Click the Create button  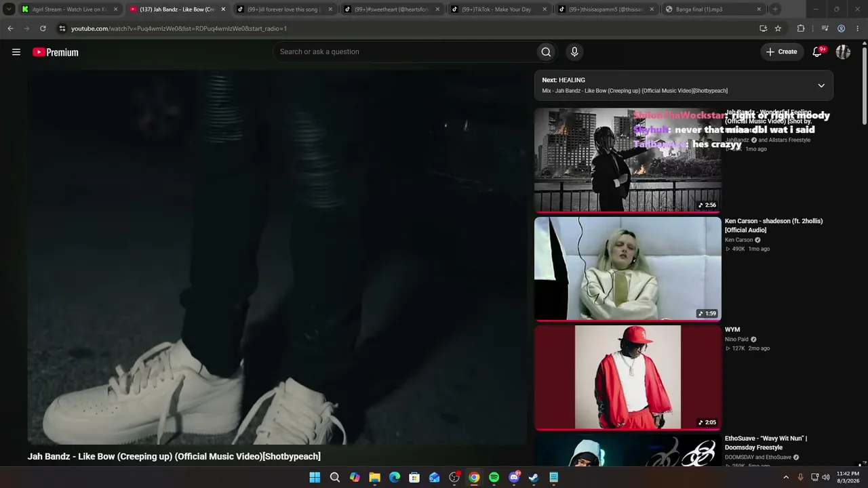click(781, 52)
